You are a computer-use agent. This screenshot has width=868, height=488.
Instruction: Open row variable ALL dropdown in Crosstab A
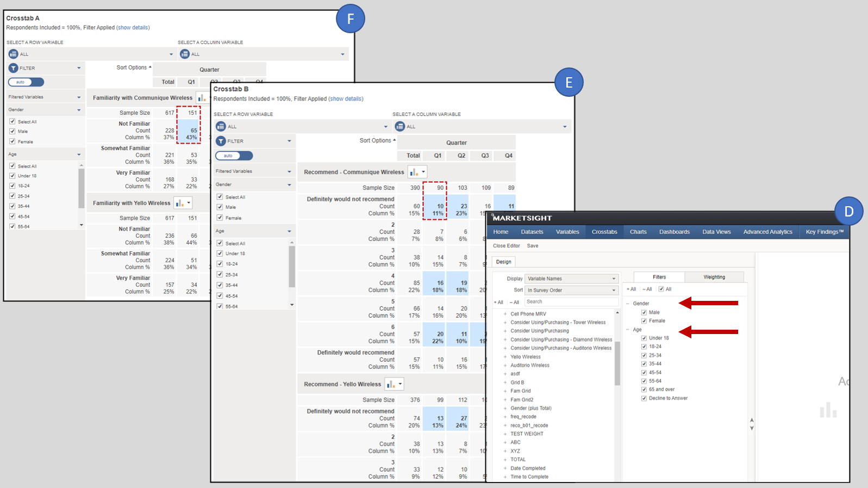91,54
